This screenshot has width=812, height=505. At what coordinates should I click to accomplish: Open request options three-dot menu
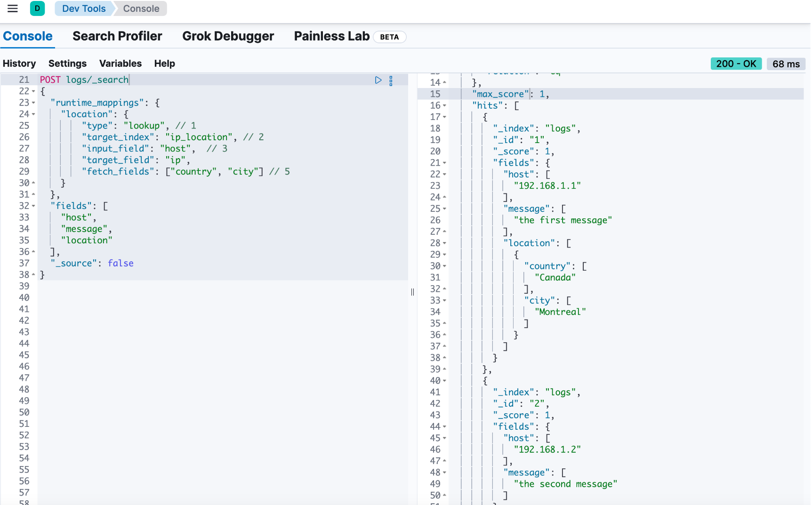point(391,80)
